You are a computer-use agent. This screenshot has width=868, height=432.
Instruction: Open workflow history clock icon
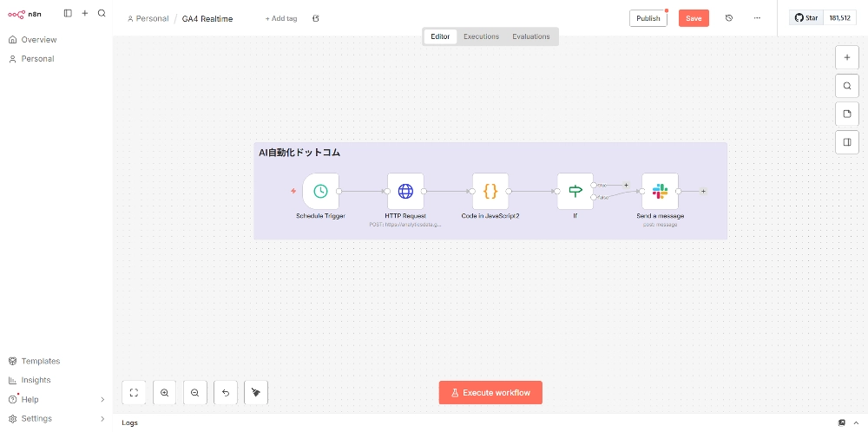coord(729,18)
